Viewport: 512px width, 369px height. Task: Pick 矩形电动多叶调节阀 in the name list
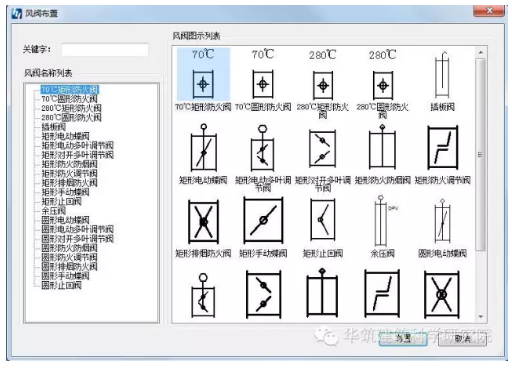tap(77, 145)
